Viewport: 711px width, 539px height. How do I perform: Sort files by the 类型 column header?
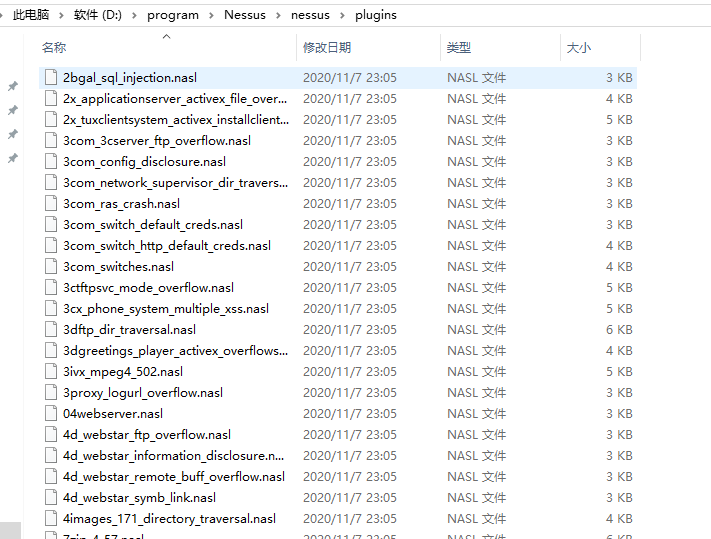[x=459, y=48]
